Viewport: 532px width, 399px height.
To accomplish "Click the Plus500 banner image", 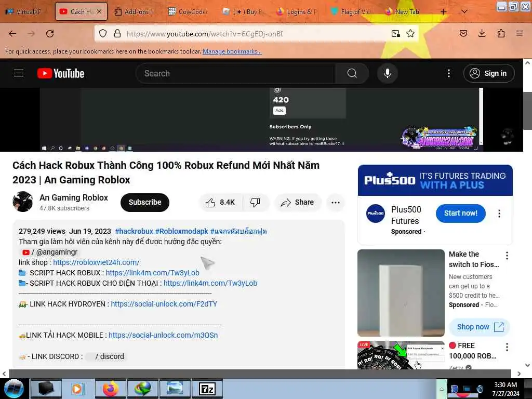I will click(x=435, y=180).
